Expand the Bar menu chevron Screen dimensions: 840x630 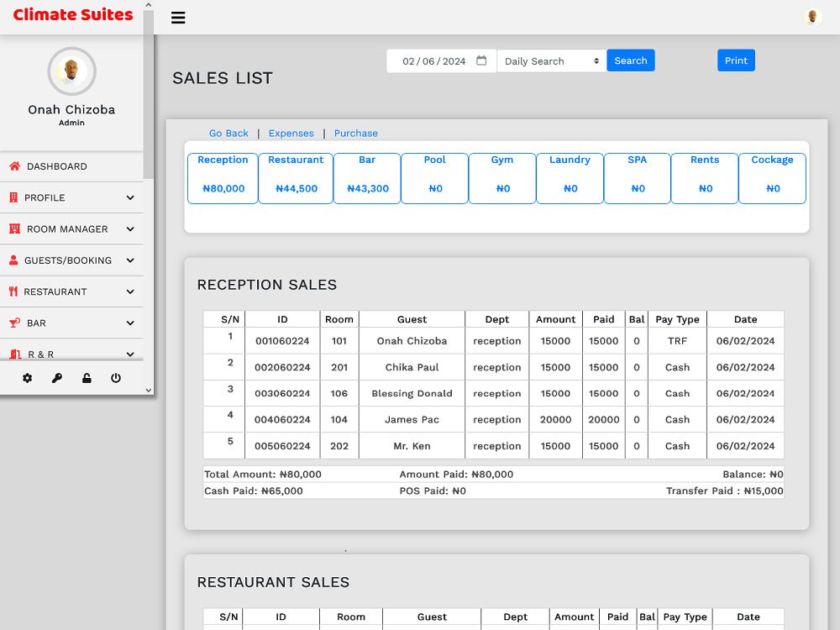(130, 323)
